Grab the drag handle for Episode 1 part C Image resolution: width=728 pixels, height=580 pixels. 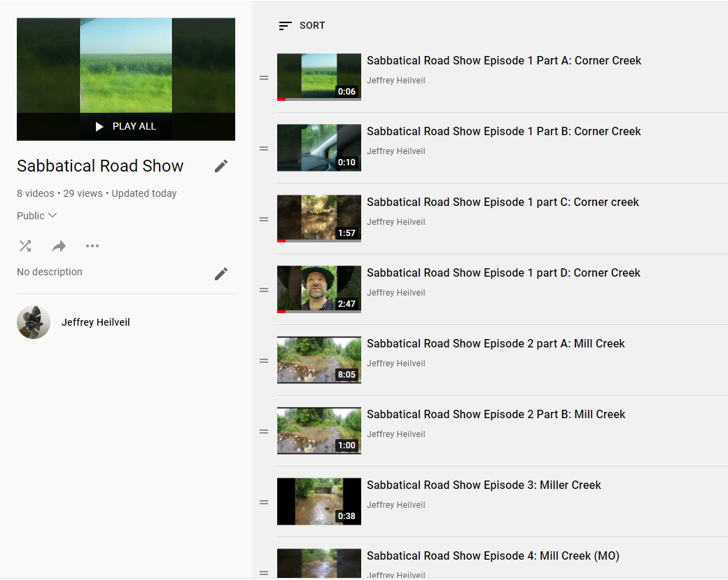click(x=264, y=219)
